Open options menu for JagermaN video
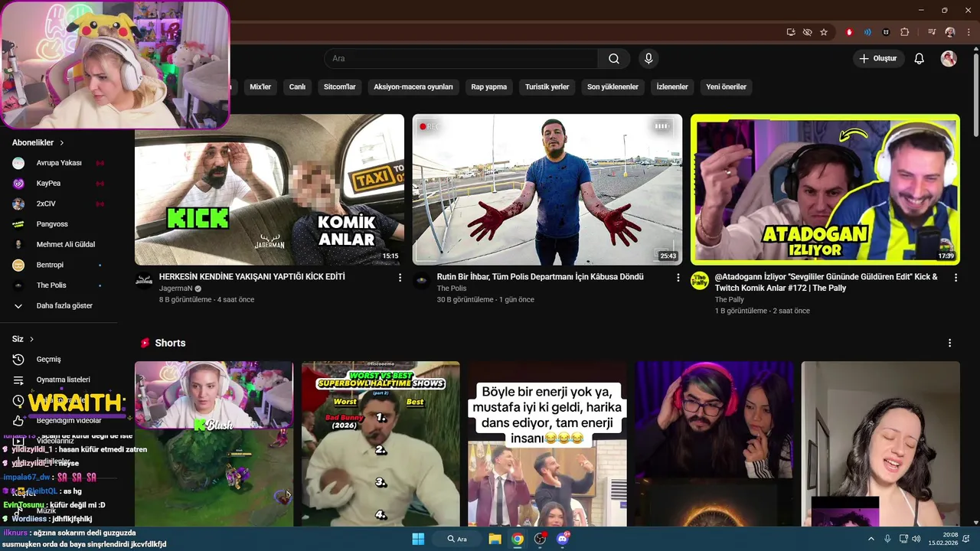Screen dimensions: 980x551 tap(400, 278)
